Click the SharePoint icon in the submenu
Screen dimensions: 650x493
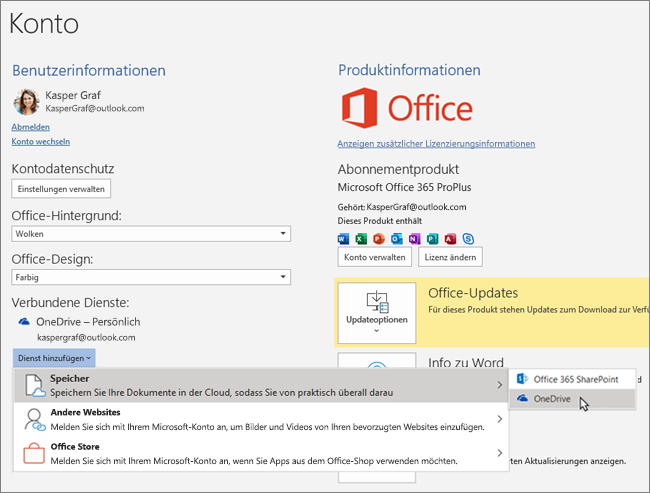[522, 379]
